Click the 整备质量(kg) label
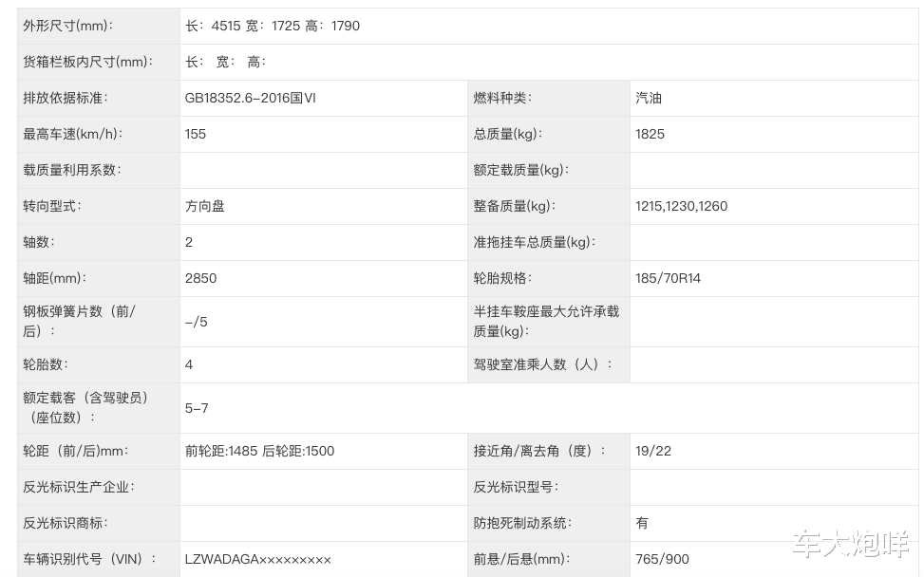 [515, 206]
